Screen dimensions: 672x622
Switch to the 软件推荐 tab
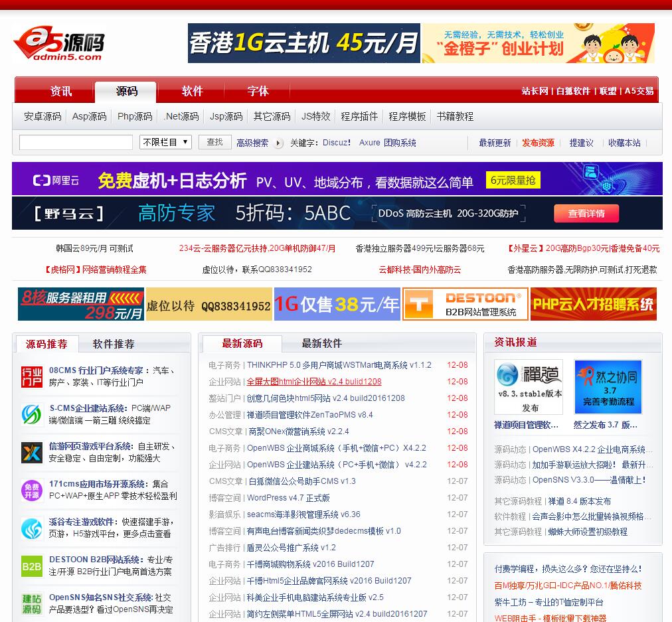click(x=114, y=344)
